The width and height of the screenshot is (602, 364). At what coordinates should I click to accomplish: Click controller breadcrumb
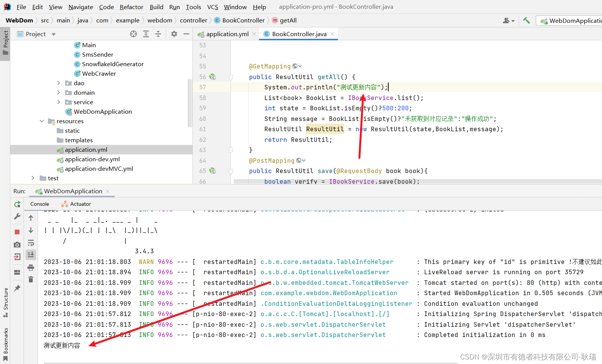(x=194, y=20)
